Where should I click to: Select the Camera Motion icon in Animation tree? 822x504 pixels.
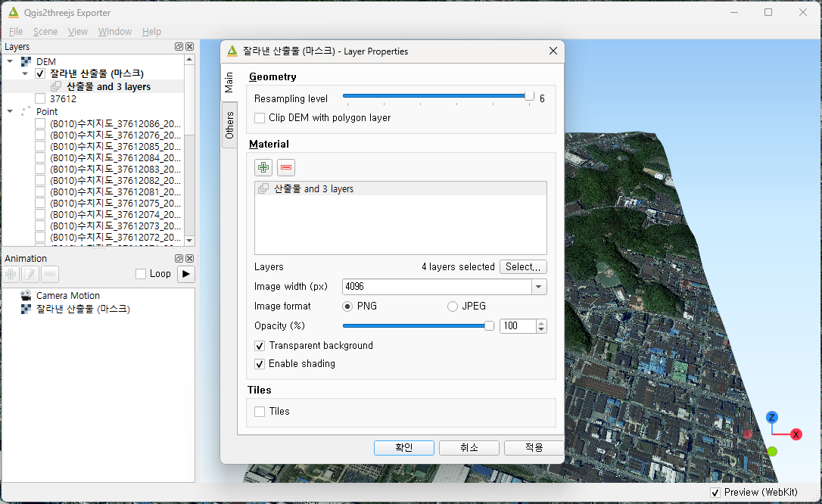pyautogui.click(x=26, y=295)
